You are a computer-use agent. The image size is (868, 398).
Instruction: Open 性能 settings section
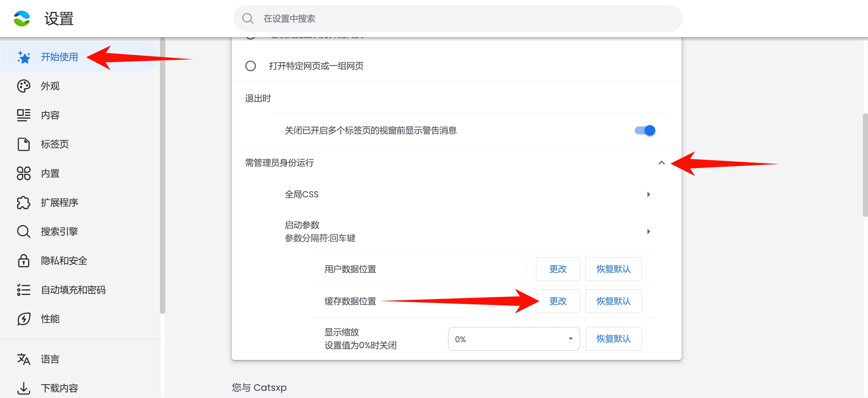pyautogui.click(x=80, y=319)
